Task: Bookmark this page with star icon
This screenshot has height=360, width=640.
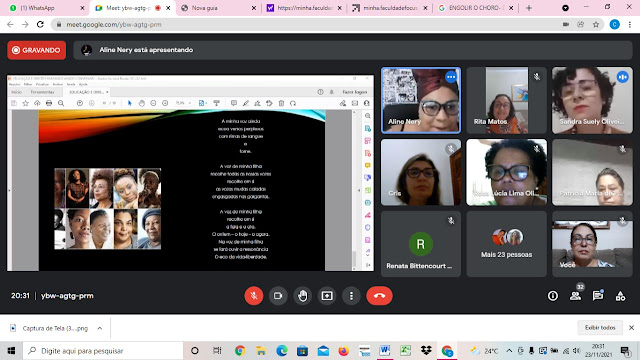Action: point(596,24)
